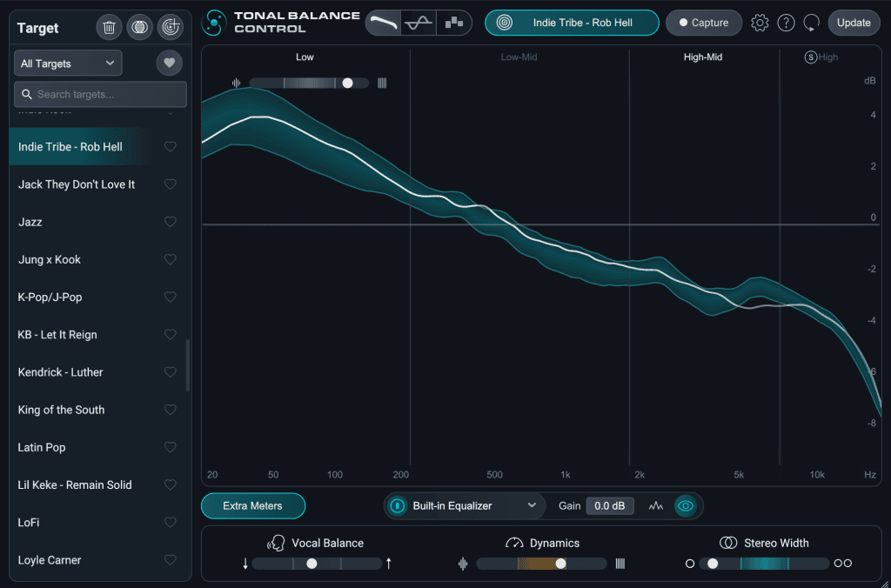Click the Extra Meters button
891x588 pixels.
point(253,505)
